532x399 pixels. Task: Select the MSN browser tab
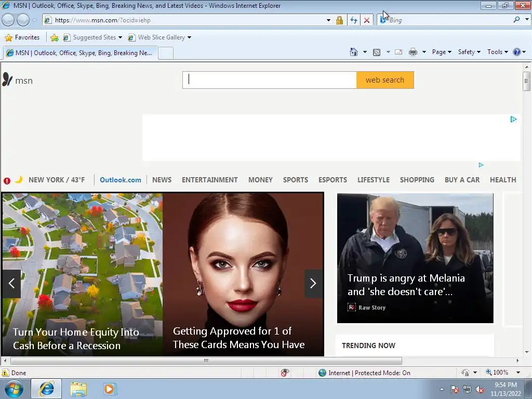tap(81, 53)
